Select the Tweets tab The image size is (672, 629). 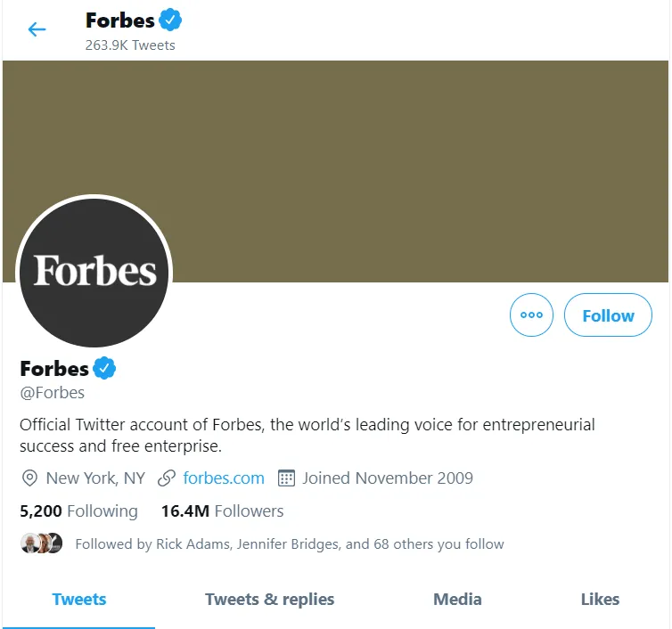[x=79, y=600]
